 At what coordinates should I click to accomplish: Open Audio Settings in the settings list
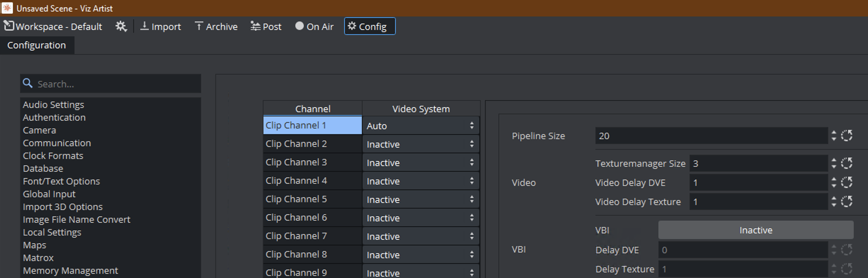(x=53, y=105)
